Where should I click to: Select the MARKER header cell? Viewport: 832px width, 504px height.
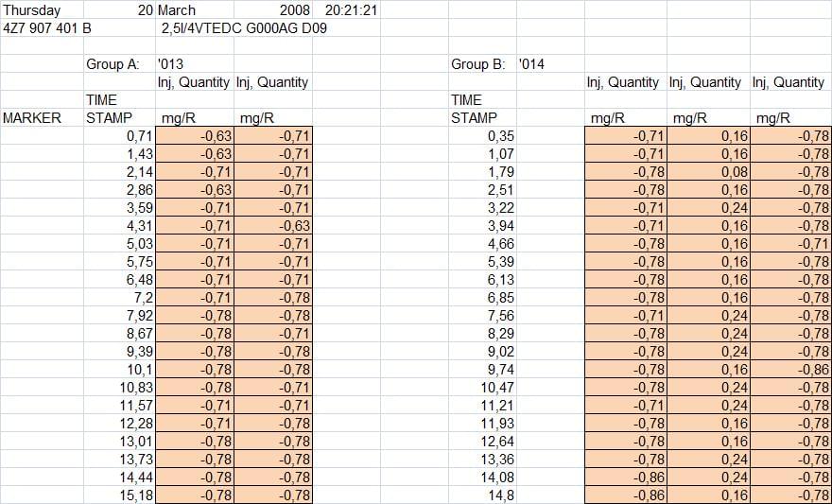(x=32, y=118)
